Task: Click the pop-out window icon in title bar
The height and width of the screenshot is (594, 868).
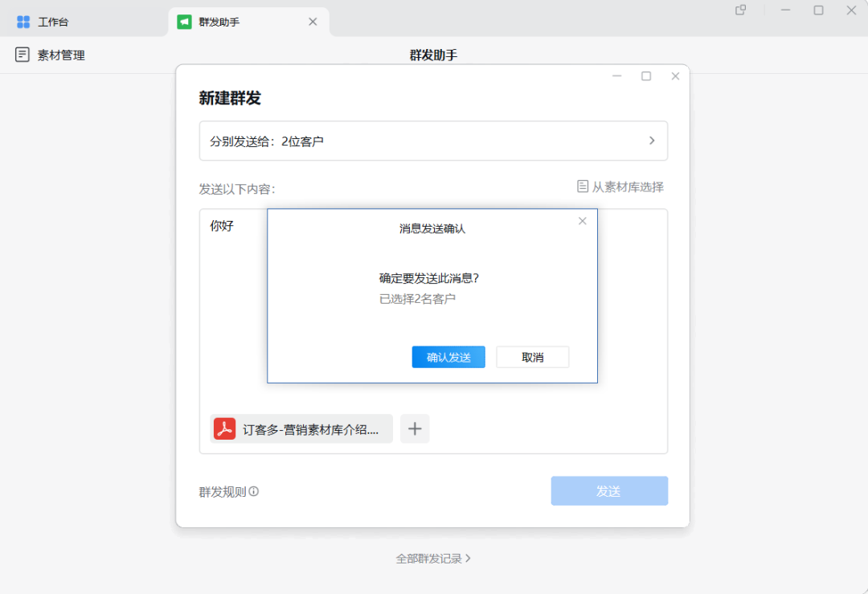Action: [x=741, y=10]
